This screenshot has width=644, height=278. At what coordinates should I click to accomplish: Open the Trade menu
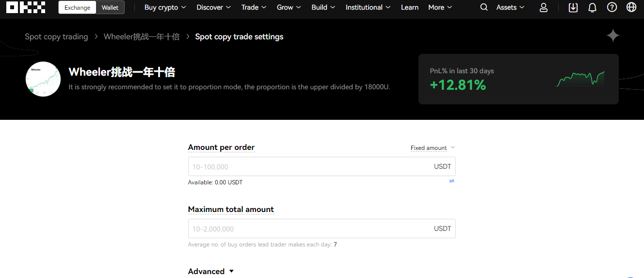[x=254, y=7]
